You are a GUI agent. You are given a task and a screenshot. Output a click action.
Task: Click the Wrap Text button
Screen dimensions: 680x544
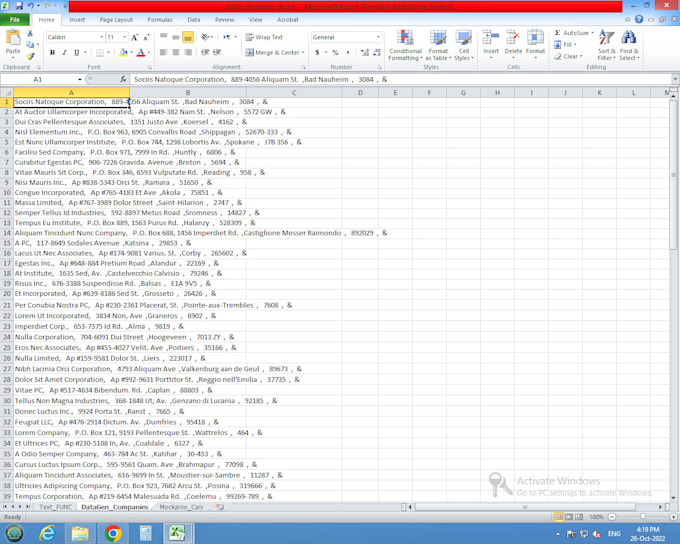tap(264, 37)
